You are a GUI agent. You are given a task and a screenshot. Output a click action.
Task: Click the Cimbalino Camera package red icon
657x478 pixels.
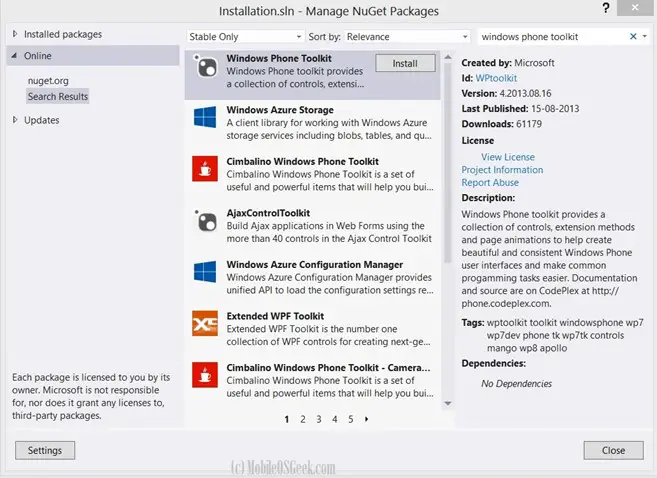205,375
